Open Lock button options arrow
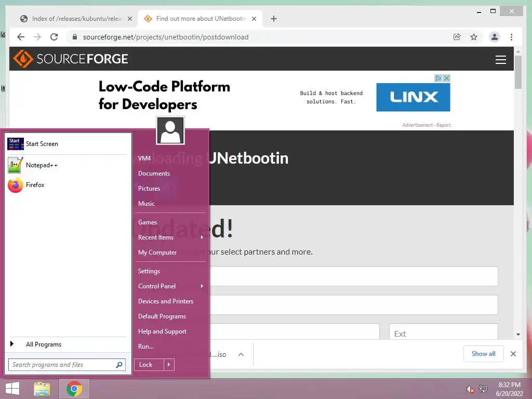The width and height of the screenshot is (532, 399). pyautogui.click(x=169, y=365)
